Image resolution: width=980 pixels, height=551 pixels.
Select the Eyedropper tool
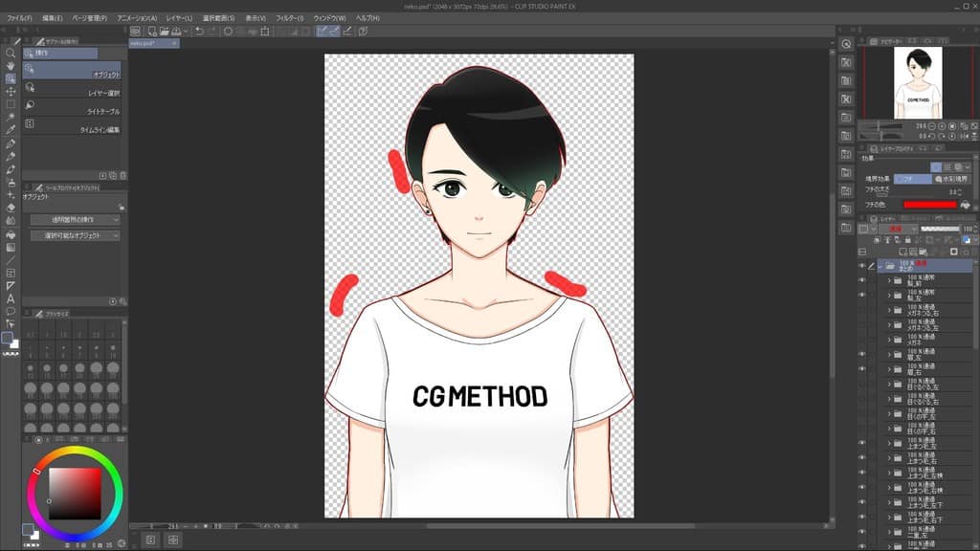[x=11, y=129]
